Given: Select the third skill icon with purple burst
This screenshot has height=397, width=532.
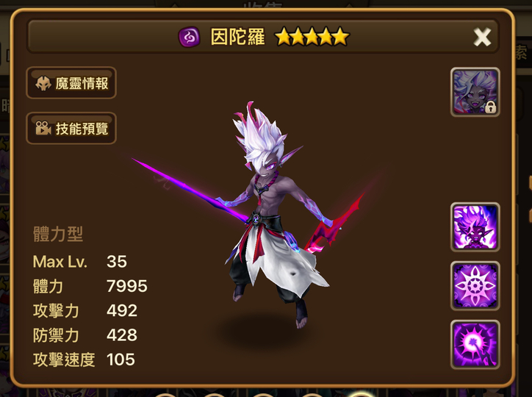Looking at the screenshot, I should click(x=475, y=344).
